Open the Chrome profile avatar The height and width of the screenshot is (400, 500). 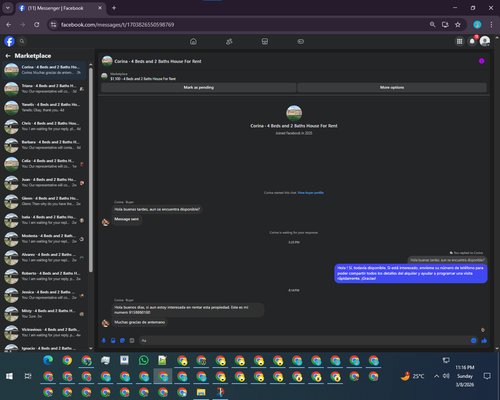point(477,25)
